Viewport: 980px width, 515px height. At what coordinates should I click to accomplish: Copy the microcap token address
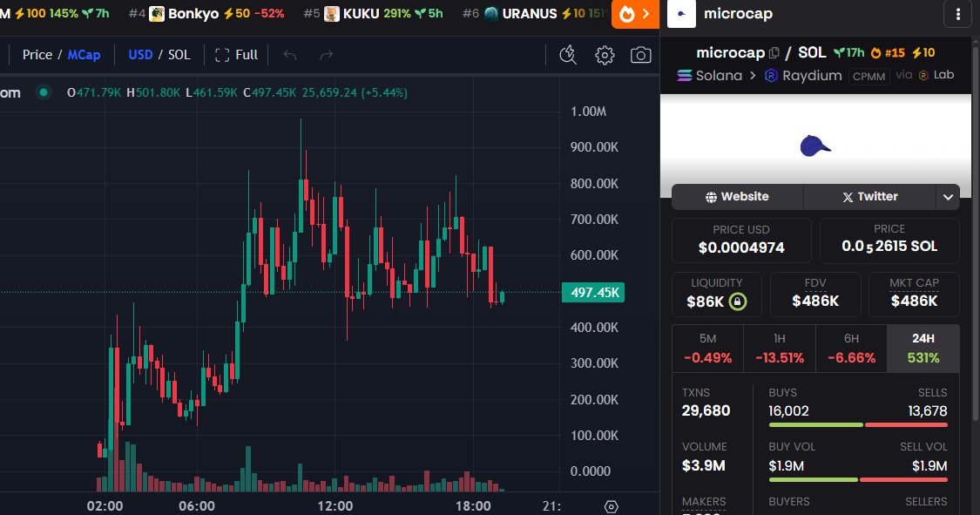click(774, 53)
